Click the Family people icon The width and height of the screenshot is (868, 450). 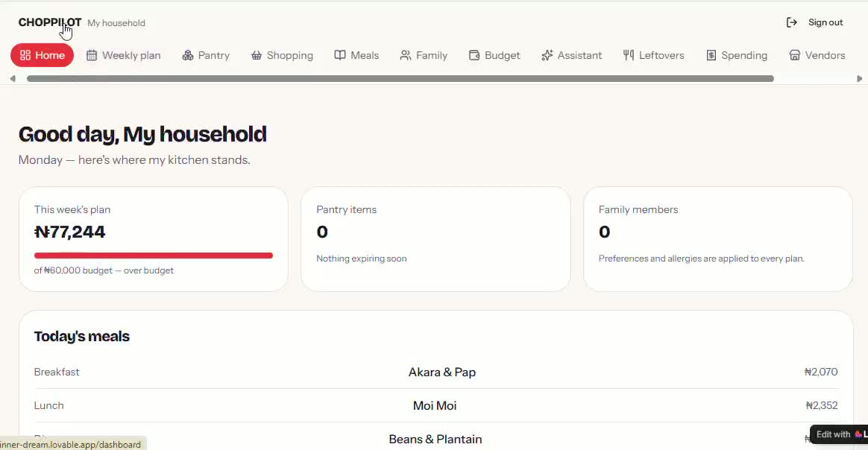click(406, 55)
